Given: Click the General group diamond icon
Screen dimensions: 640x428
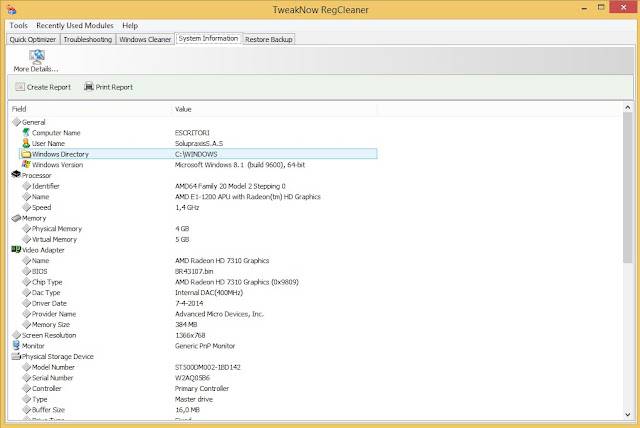Looking at the screenshot, I should (16, 122).
